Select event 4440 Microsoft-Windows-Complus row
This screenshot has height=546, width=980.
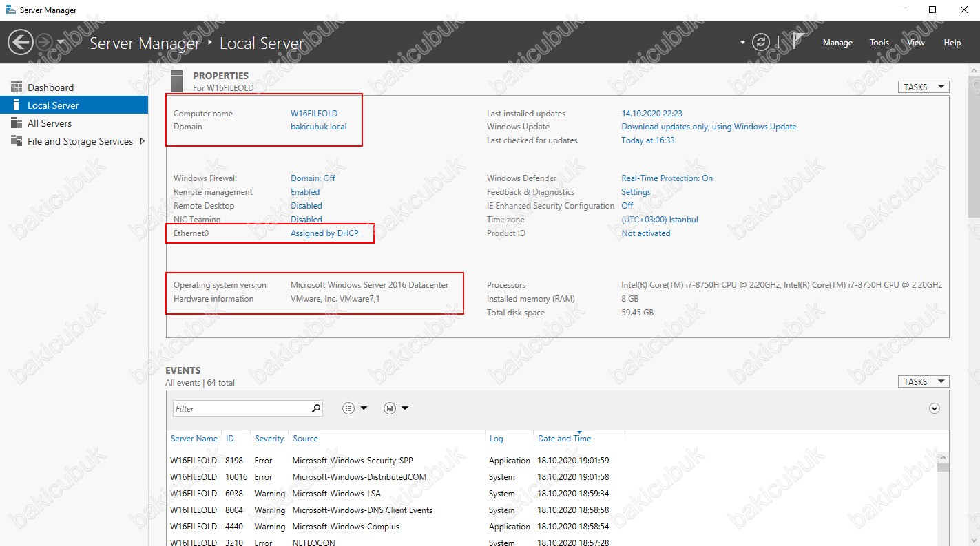(x=552, y=527)
